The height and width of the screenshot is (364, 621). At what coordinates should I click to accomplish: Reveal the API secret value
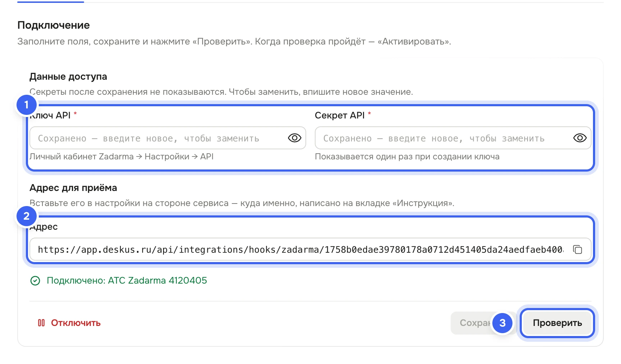coord(580,138)
